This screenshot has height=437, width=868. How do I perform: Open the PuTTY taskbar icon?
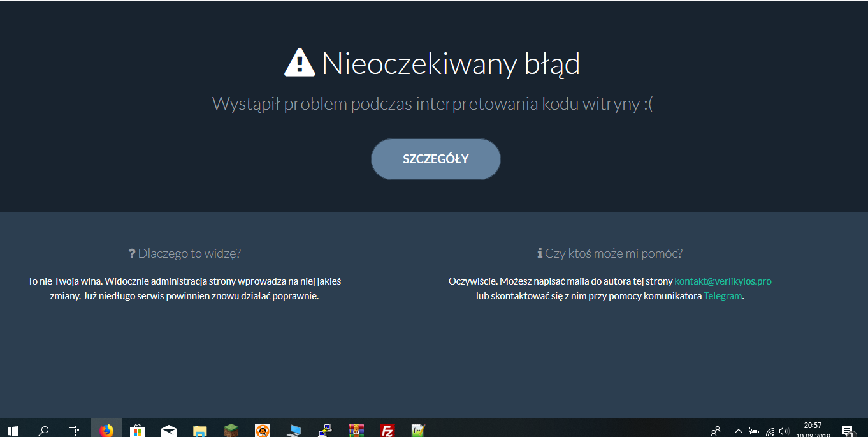pos(325,431)
